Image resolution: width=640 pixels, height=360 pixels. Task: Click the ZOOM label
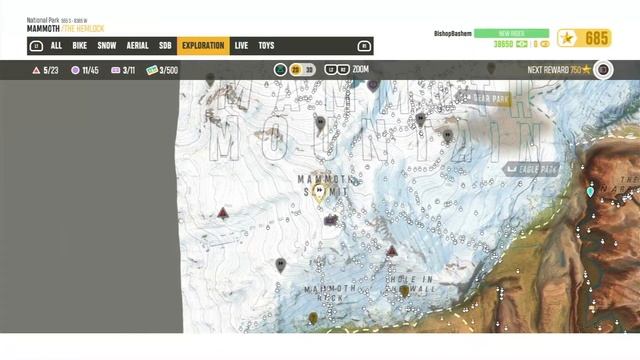(360, 70)
